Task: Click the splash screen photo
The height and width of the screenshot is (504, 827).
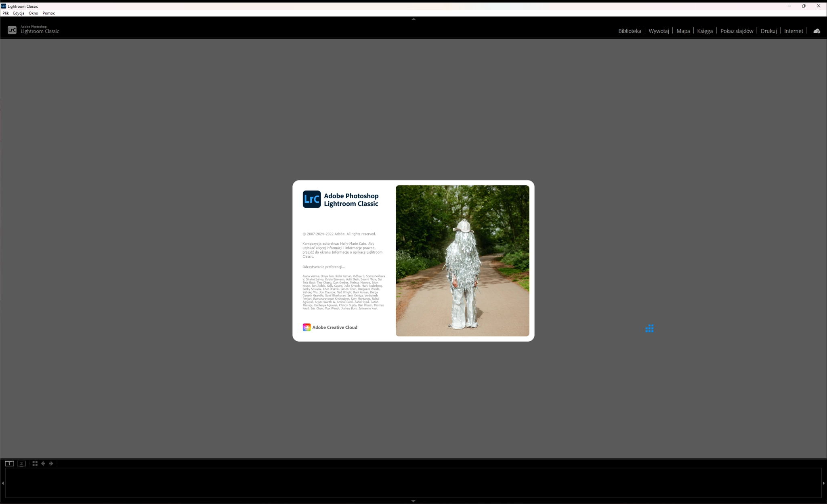Action: tap(462, 261)
